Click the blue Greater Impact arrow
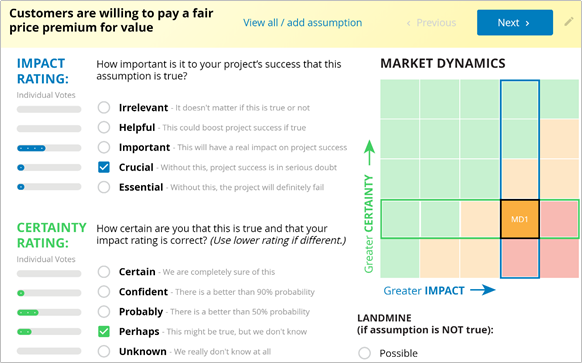The width and height of the screenshot is (582, 363). (483, 290)
